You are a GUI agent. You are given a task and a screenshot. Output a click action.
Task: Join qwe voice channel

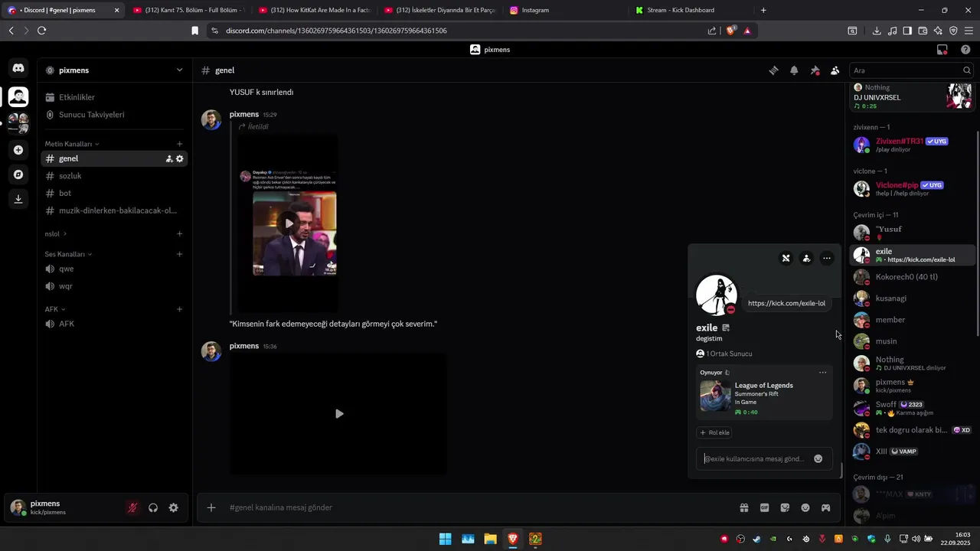pos(114,269)
